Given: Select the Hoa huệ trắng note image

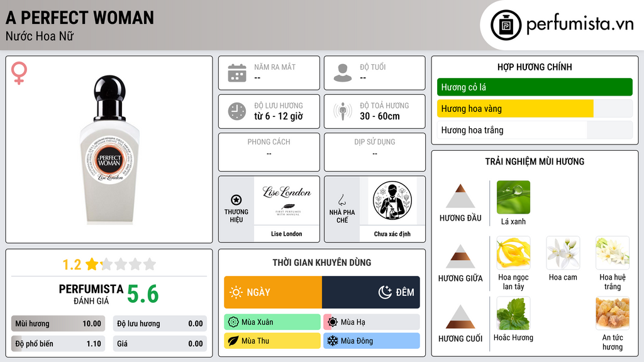Looking at the screenshot, I should (x=613, y=253).
